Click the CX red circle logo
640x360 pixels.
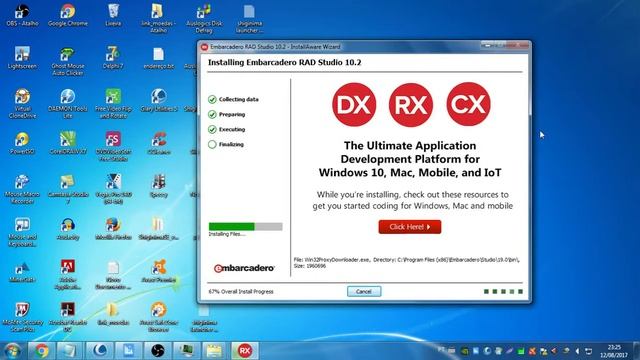(468, 104)
